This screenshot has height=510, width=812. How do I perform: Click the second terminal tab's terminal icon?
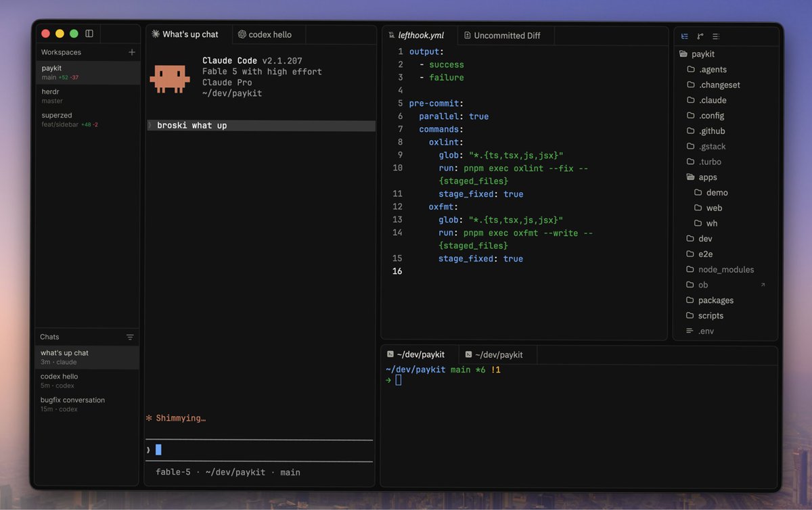tap(469, 354)
